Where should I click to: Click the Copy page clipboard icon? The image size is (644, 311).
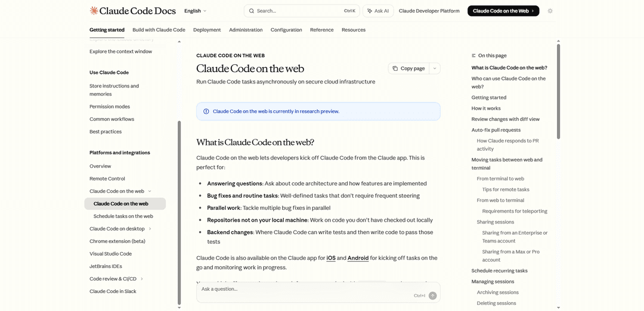395,69
